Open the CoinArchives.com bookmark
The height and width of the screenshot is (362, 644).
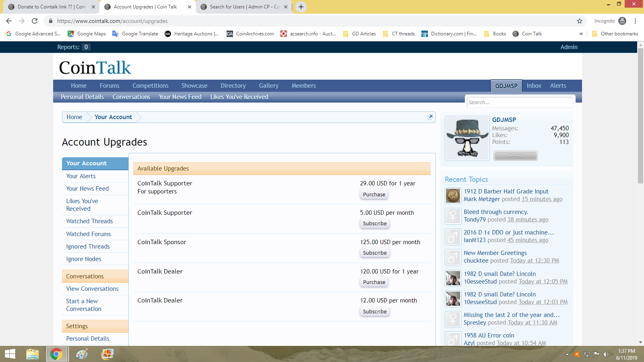tap(250, 34)
